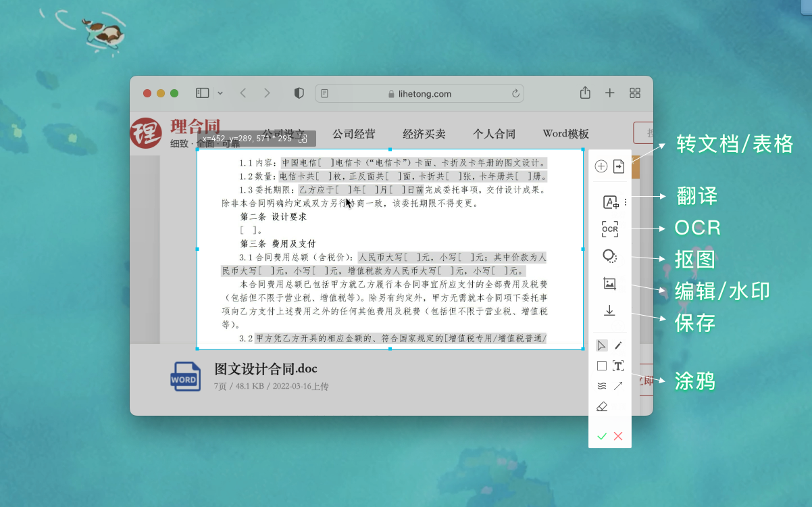This screenshot has height=507, width=812.
Task: Show Reader view from address bar icon
Action: click(x=325, y=93)
